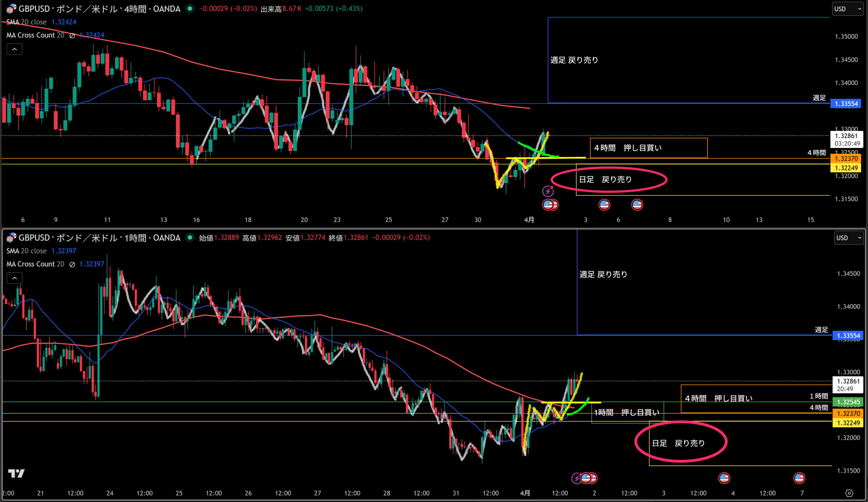
Task: Click the lightning alert icon on the 4-hour chart
Action: 548,191
